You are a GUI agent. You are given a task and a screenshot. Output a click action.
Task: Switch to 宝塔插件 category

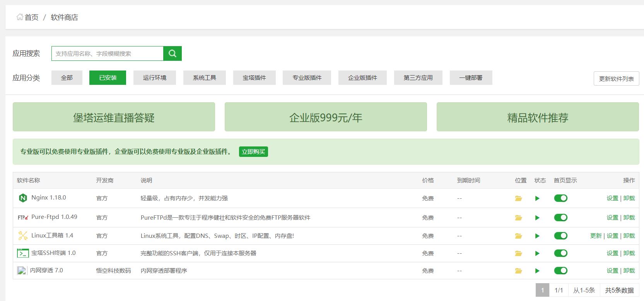point(255,77)
